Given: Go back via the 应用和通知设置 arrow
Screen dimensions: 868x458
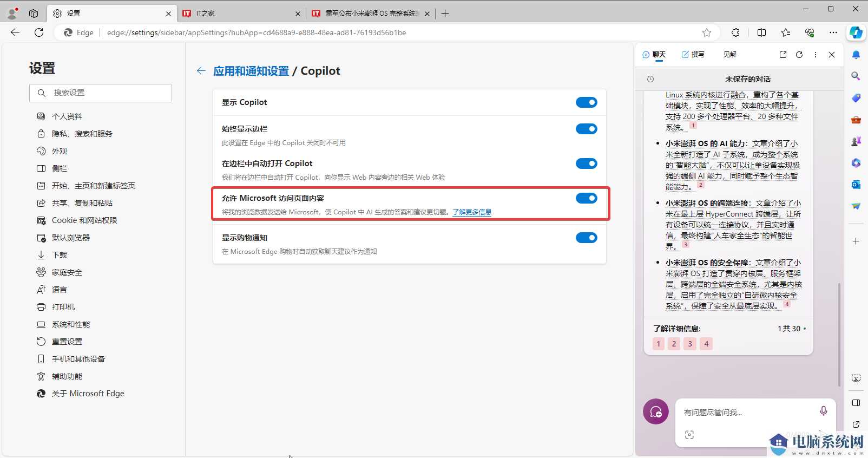Looking at the screenshot, I should click(x=201, y=71).
